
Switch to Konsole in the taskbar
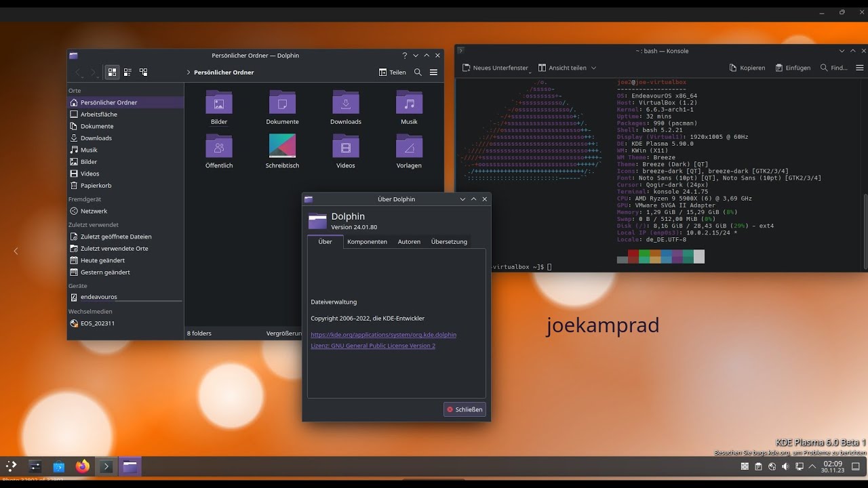point(106,466)
